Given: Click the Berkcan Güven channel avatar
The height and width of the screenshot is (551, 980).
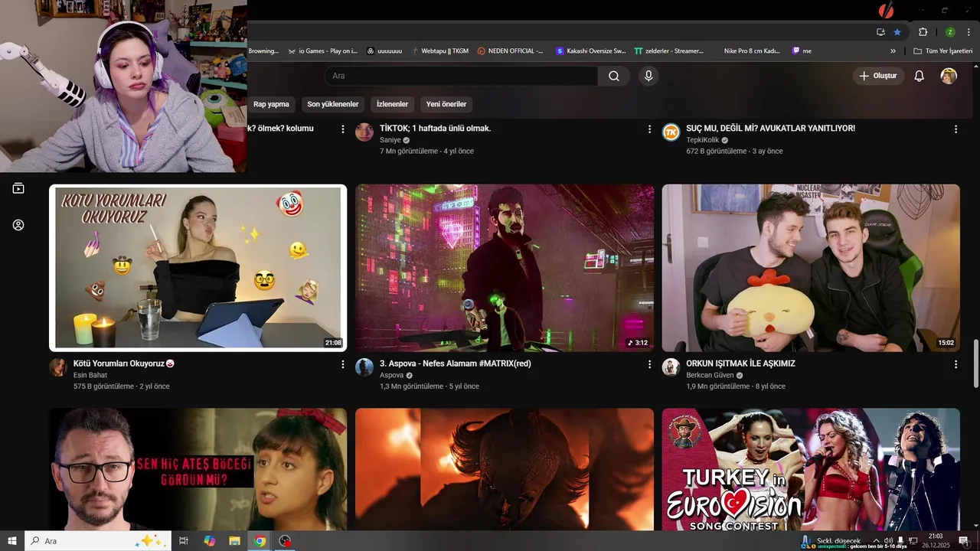Looking at the screenshot, I should pyautogui.click(x=671, y=367).
